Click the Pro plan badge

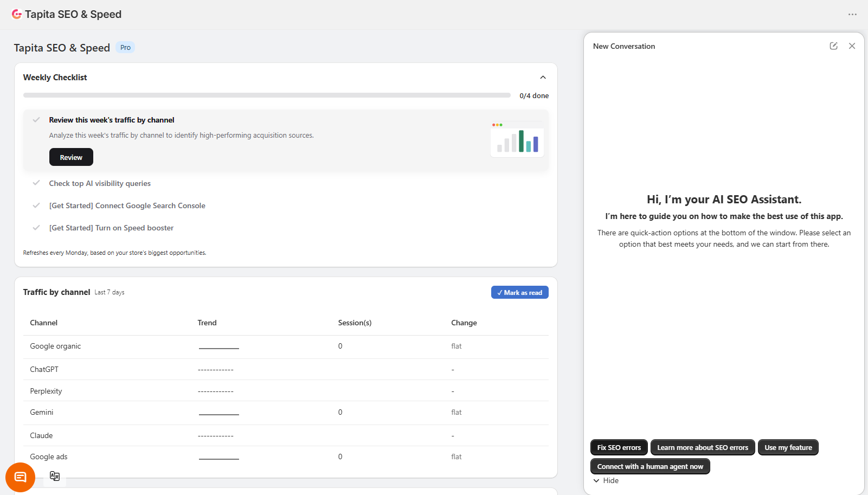(125, 48)
